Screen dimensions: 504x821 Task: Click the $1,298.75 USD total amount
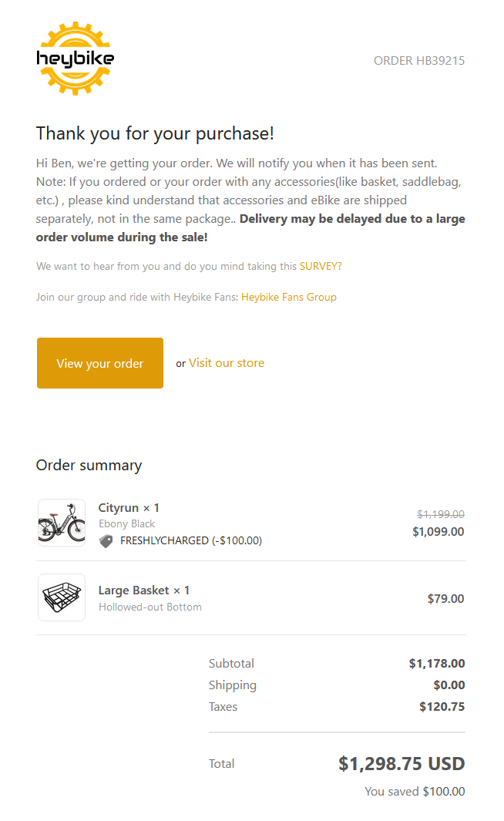coord(402,764)
